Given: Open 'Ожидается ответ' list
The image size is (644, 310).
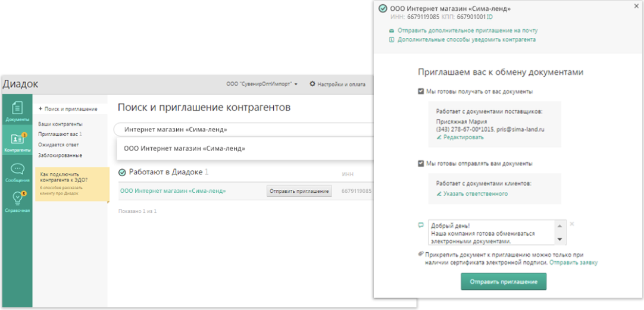Looking at the screenshot, I should 58,145.
